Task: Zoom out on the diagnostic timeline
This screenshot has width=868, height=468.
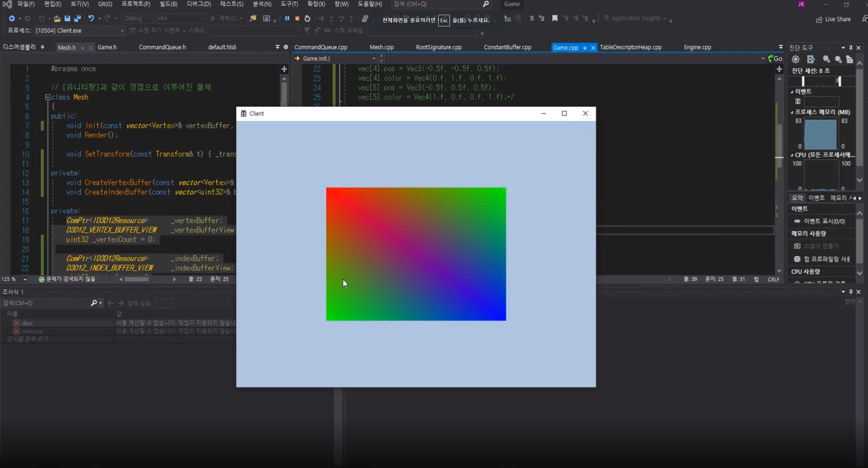Action: click(838, 59)
